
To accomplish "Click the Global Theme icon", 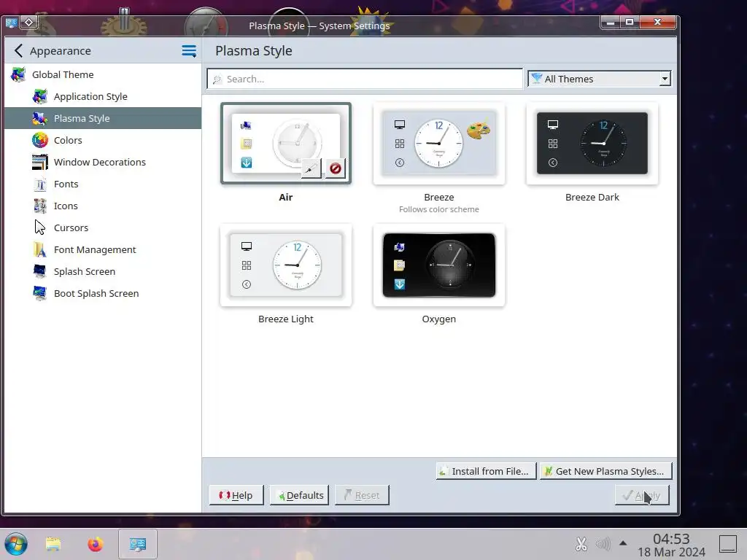I will click(x=18, y=74).
